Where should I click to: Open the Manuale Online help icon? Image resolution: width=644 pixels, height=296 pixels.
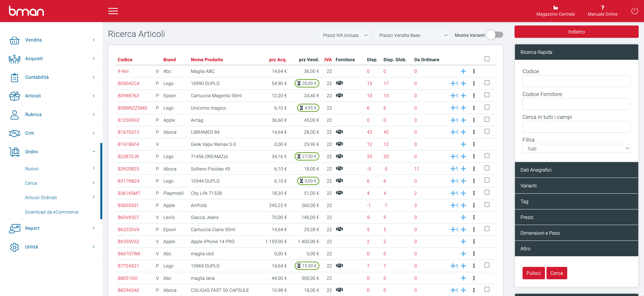pos(603,7)
